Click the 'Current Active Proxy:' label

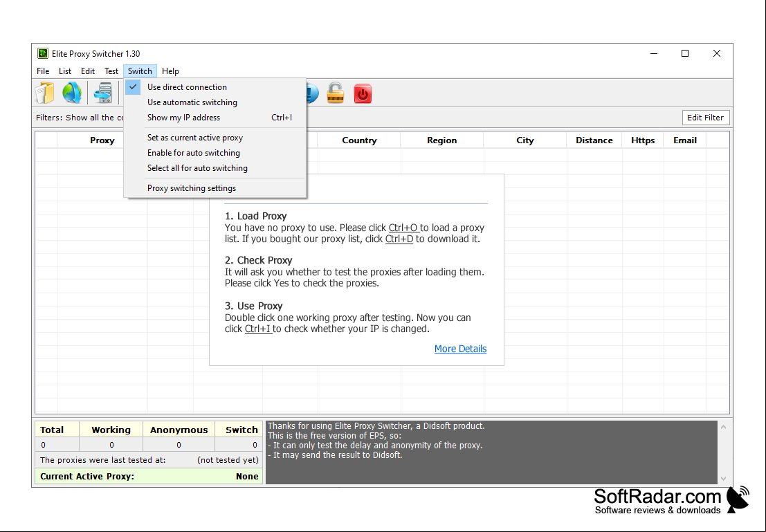[87, 476]
